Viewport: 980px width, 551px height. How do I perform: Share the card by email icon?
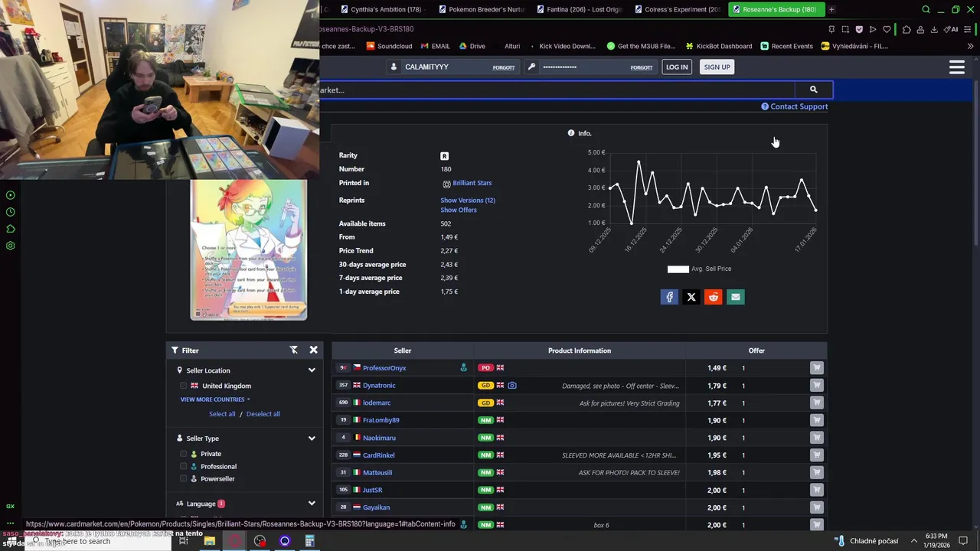pyautogui.click(x=736, y=297)
